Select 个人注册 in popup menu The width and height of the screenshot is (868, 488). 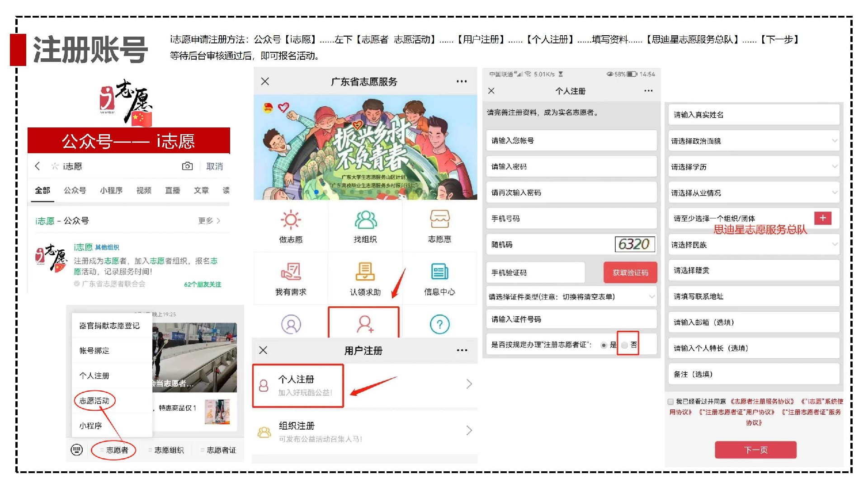coord(94,376)
